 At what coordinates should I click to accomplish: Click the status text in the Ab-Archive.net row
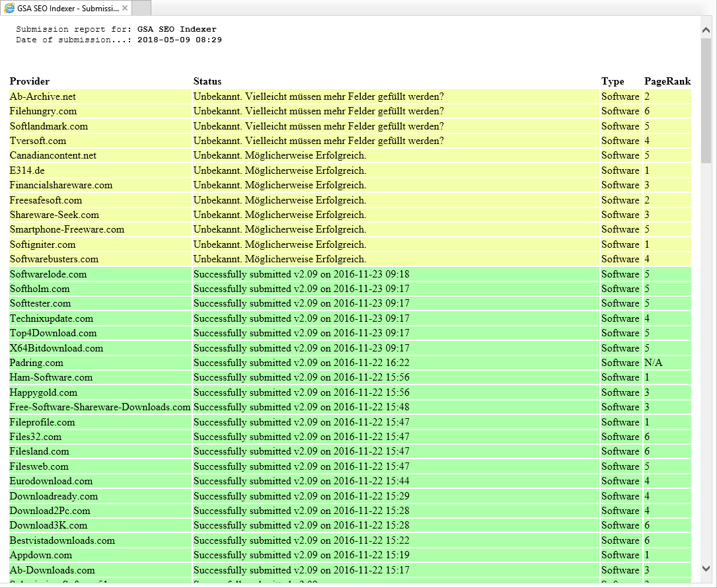(319, 96)
